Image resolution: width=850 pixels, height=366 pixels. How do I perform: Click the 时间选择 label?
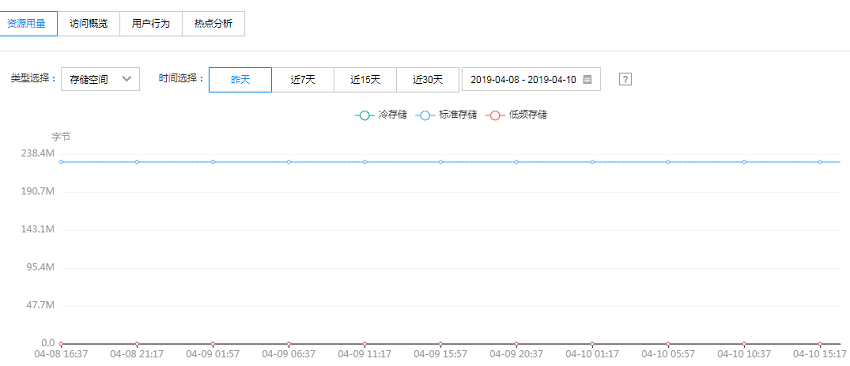(x=182, y=79)
